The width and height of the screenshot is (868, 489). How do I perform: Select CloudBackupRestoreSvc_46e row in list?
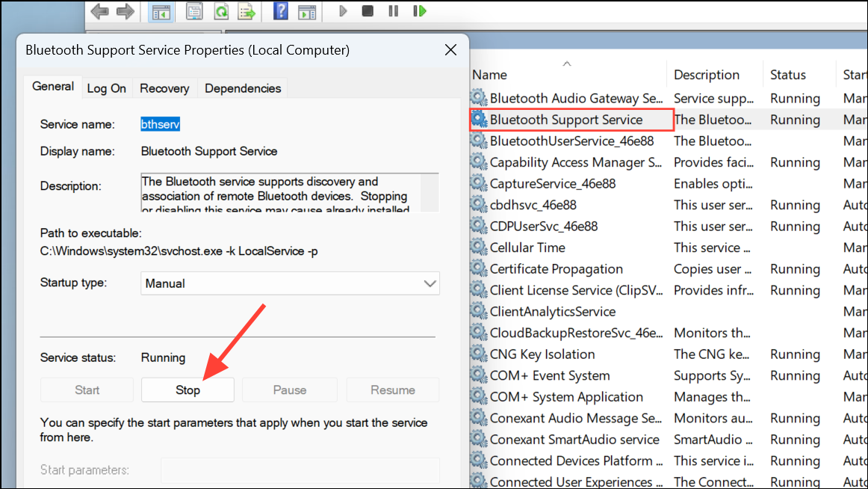(576, 333)
